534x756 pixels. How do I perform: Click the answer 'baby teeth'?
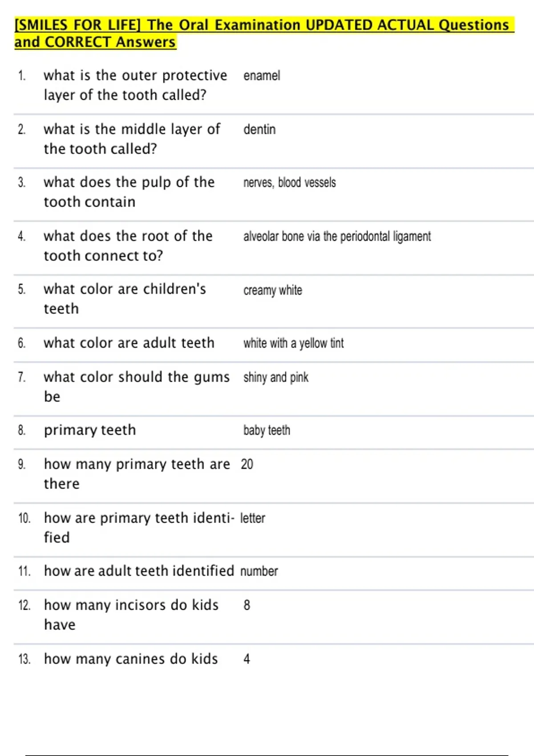(267, 430)
